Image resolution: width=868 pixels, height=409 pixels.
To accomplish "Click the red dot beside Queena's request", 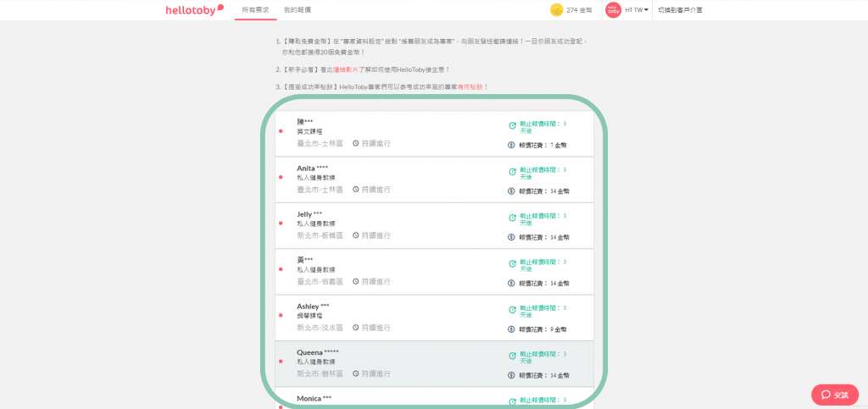I will pyautogui.click(x=281, y=362).
